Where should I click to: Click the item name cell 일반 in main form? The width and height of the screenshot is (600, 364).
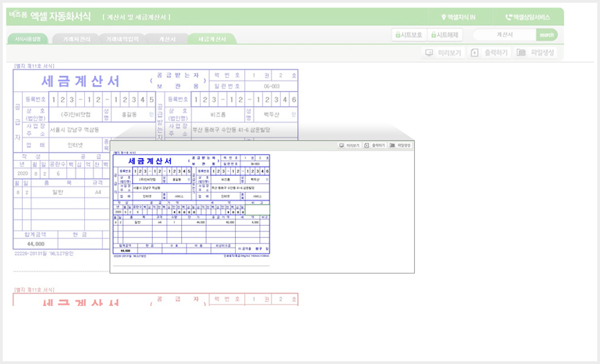(58, 192)
